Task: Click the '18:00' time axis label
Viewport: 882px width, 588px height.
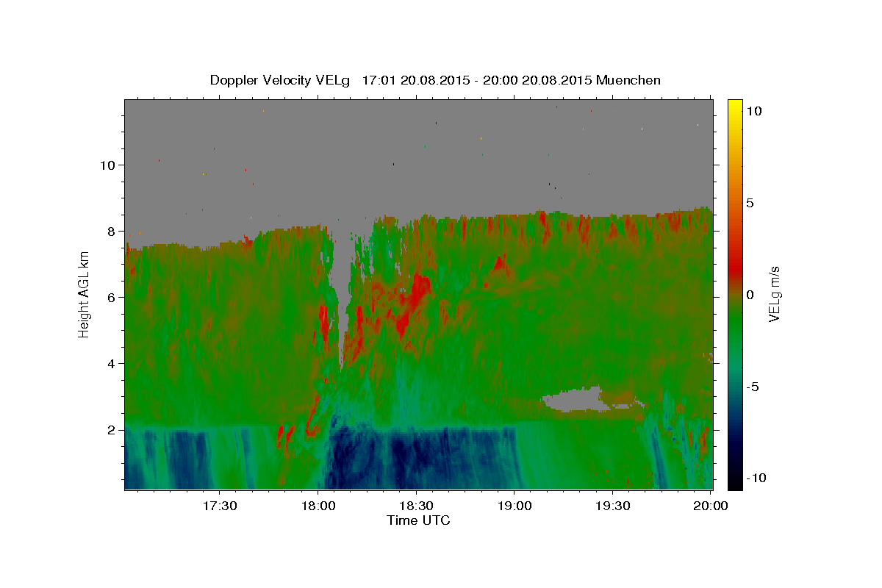Action: coord(318,506)
